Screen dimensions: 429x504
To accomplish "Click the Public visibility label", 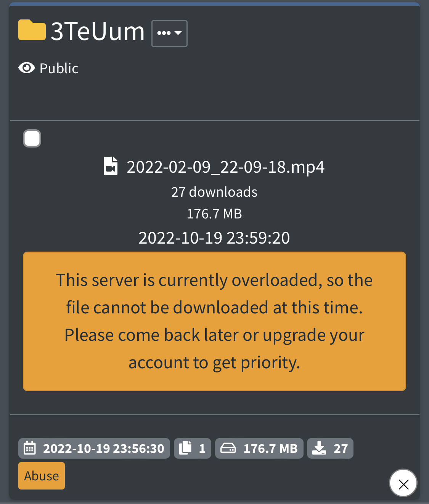I will click(59, 69).
